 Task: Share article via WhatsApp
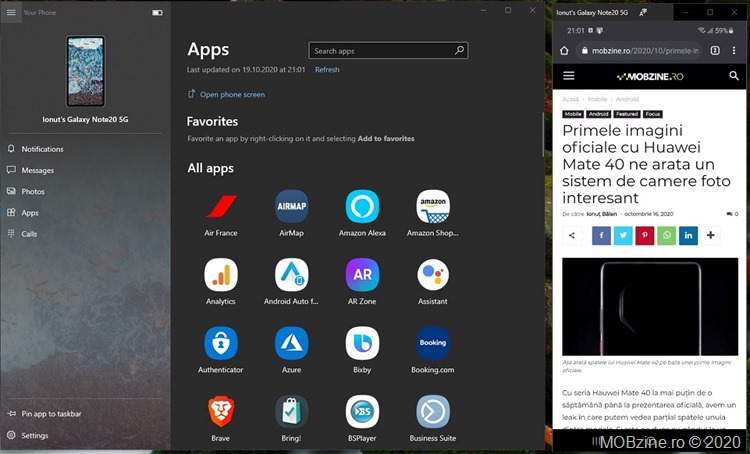tap(666, 235)
